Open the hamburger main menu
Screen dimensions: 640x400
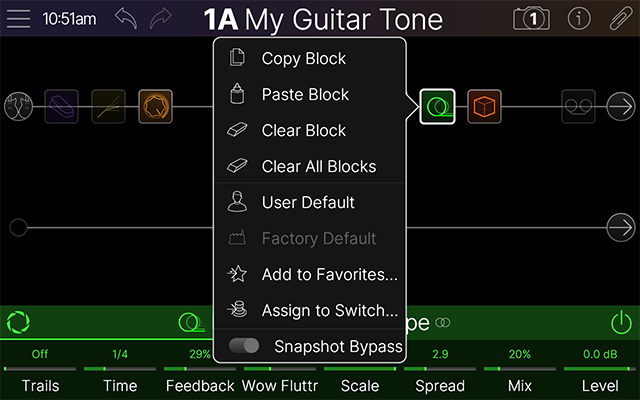20,19
